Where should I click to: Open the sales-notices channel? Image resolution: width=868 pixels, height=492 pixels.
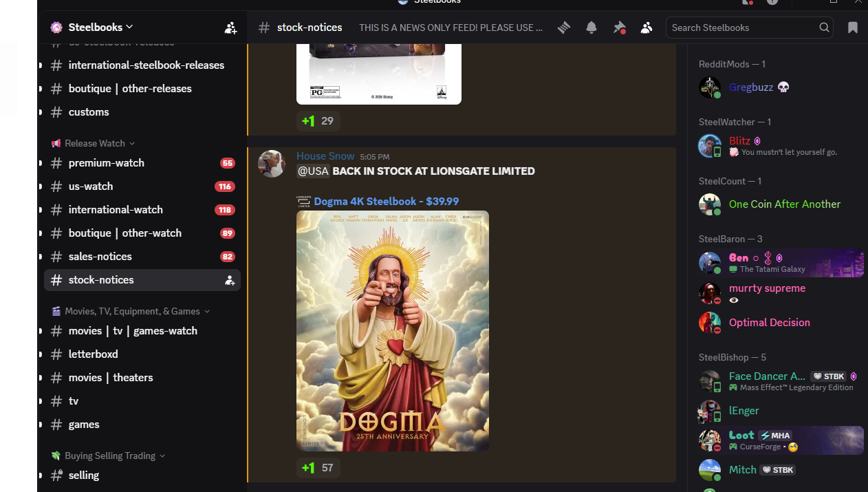[142, 257]
